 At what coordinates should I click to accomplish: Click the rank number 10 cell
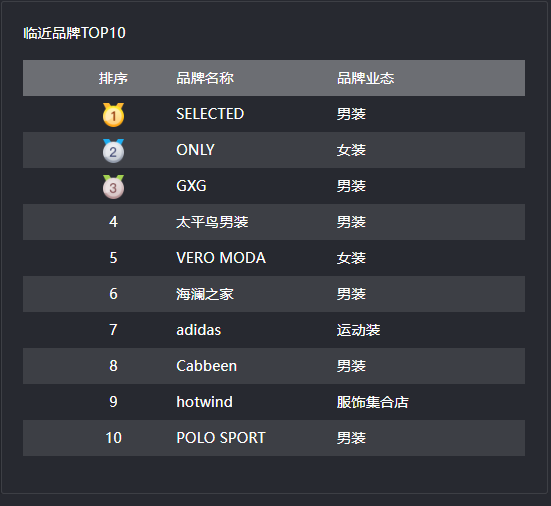pos(113,438)
